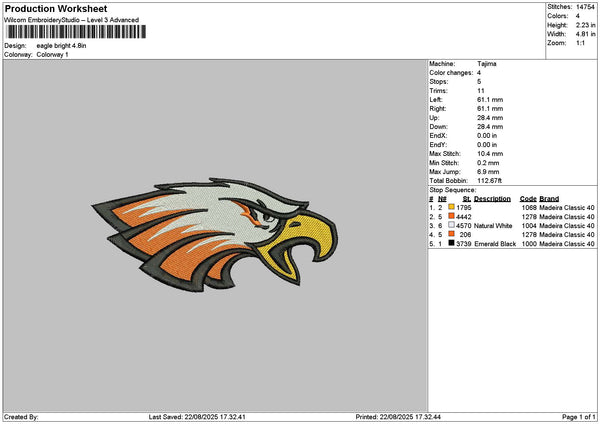
Task: Select code 1000 in Emerald Black row
Action: click(529, 244)
